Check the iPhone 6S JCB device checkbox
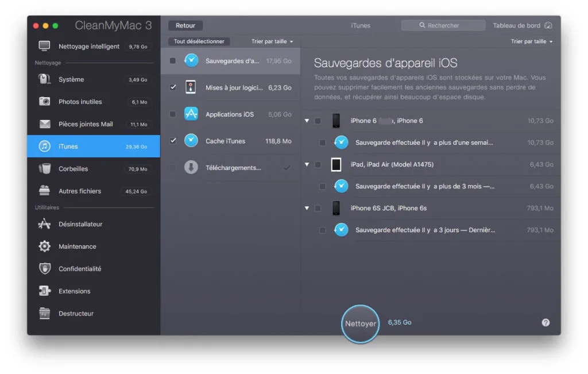The image size is (588, 374). point(318,208)
